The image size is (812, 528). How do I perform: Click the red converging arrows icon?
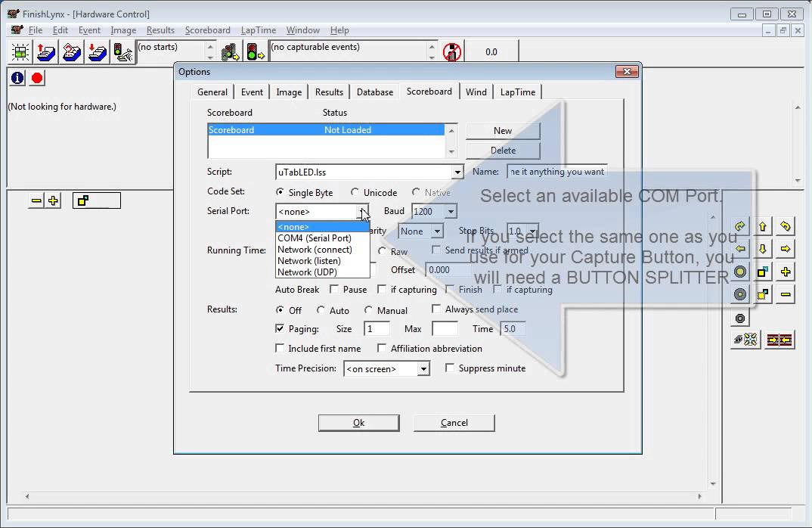780,340
